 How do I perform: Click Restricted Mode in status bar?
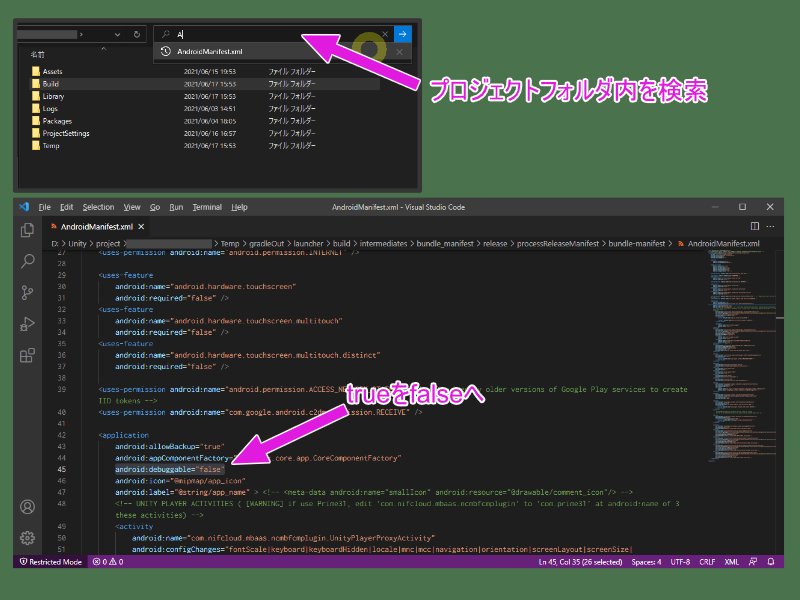51,562
